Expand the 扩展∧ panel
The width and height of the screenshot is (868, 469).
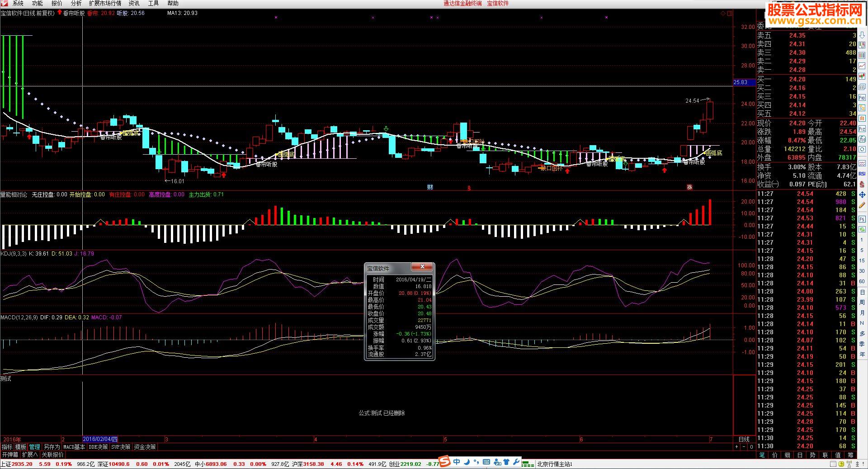click(x=30, y=455)
